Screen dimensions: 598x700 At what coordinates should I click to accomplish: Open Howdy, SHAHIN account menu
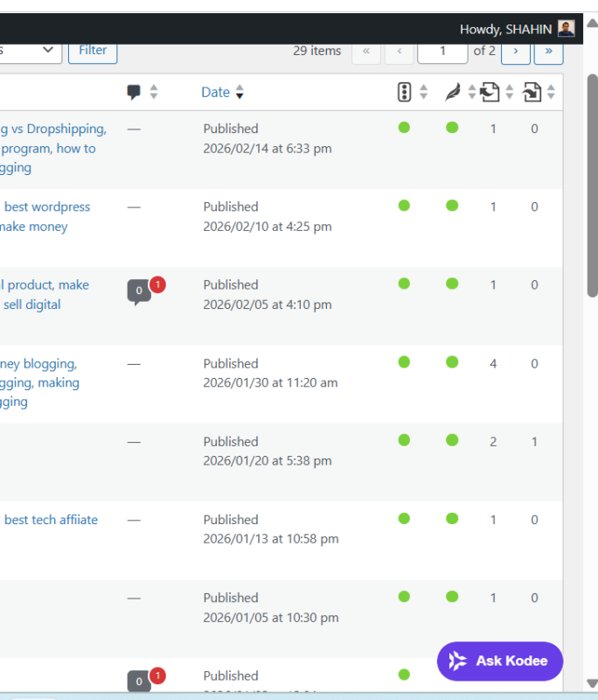pos(505,29)
